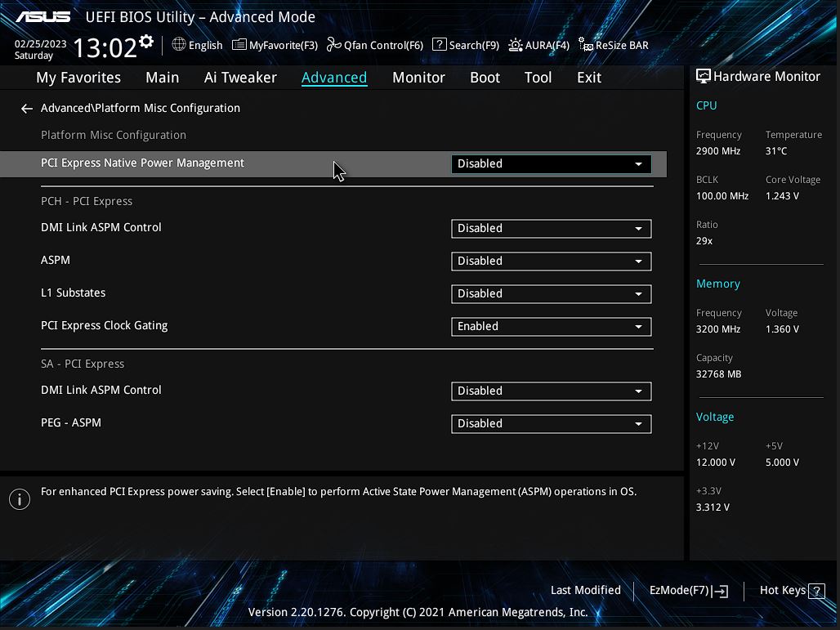This screenshot has width=840, height=630.
Task: Switch to the Ai Tweaker tab
Action: 240,78
